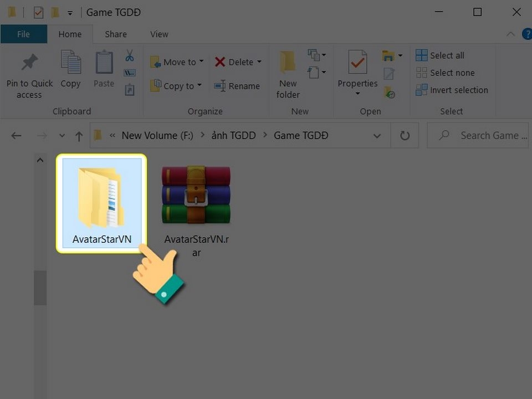Click the New item icon
Screen dimensions: 532x399
[314, 55]
